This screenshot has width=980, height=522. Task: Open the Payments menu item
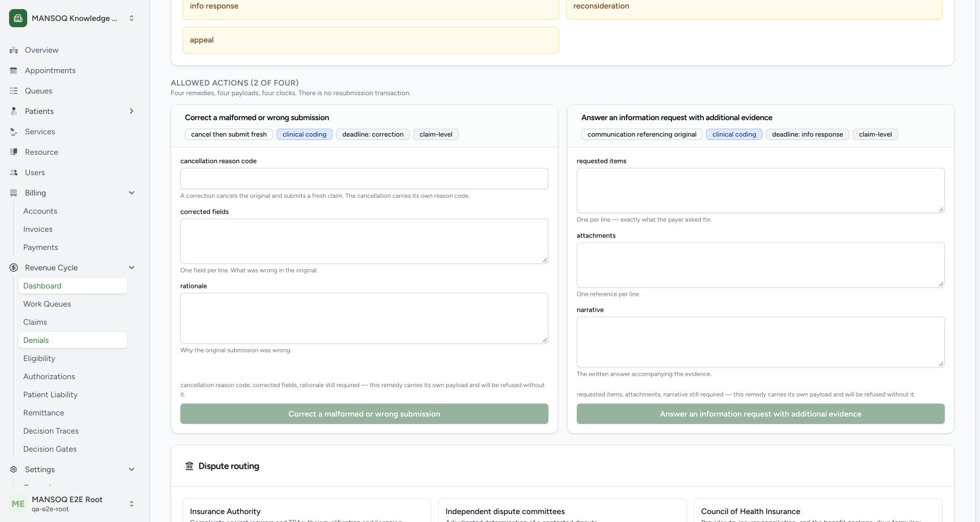coord(73,247)
